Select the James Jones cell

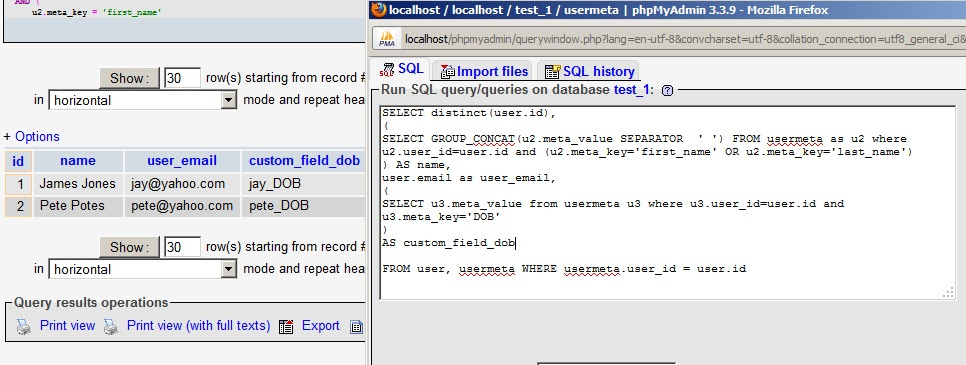pos(78,184)
